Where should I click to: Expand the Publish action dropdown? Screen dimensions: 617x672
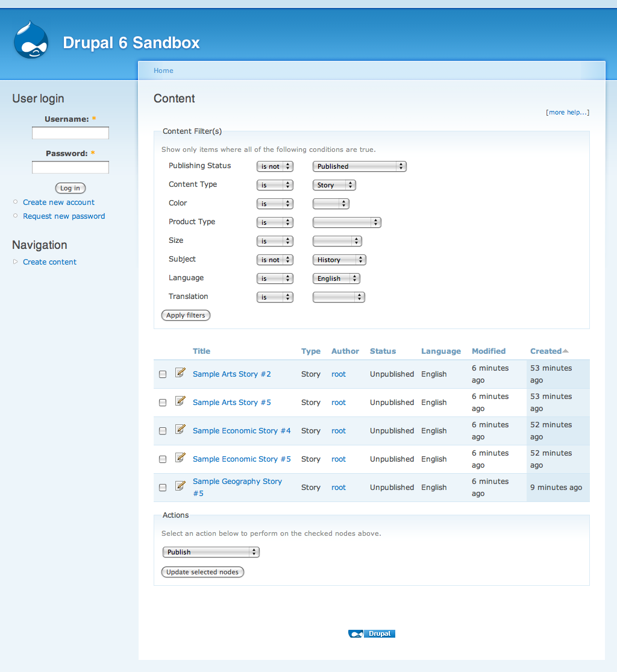pos(211,552)
